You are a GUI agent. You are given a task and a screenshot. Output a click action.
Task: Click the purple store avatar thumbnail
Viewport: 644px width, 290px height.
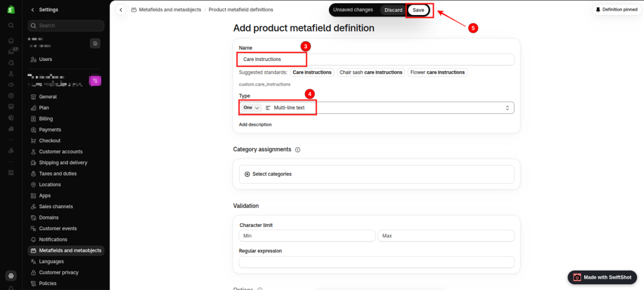point(96,81)
